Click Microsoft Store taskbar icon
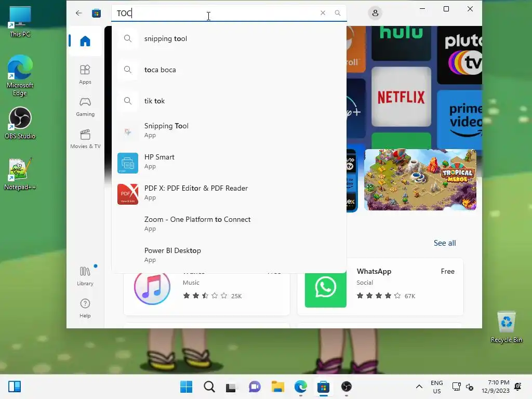 coord(323,387)
